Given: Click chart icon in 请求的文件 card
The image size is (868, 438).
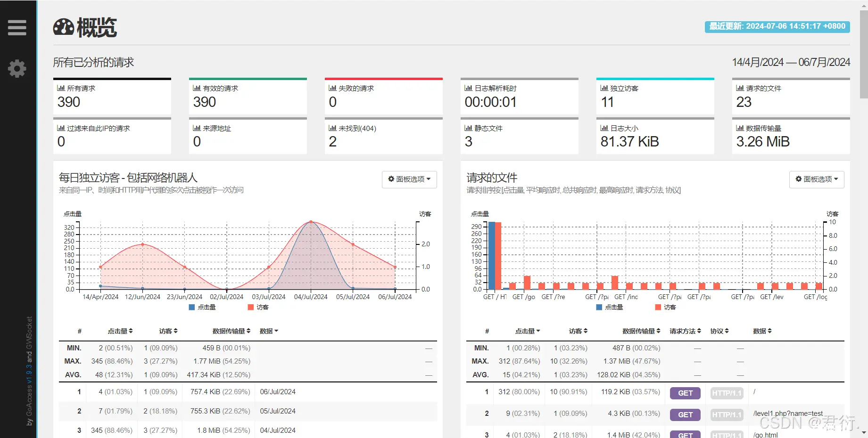Looking at the screenshot, I should pos(740,88).
